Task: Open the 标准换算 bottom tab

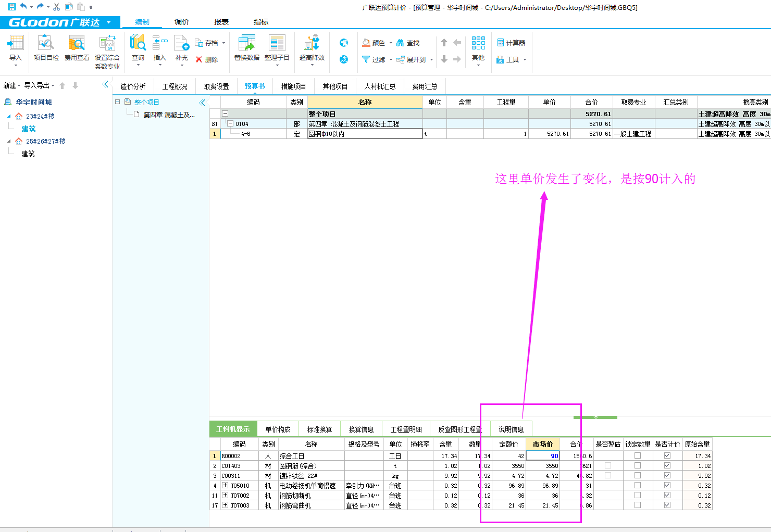Action: (x=319, y=429)
